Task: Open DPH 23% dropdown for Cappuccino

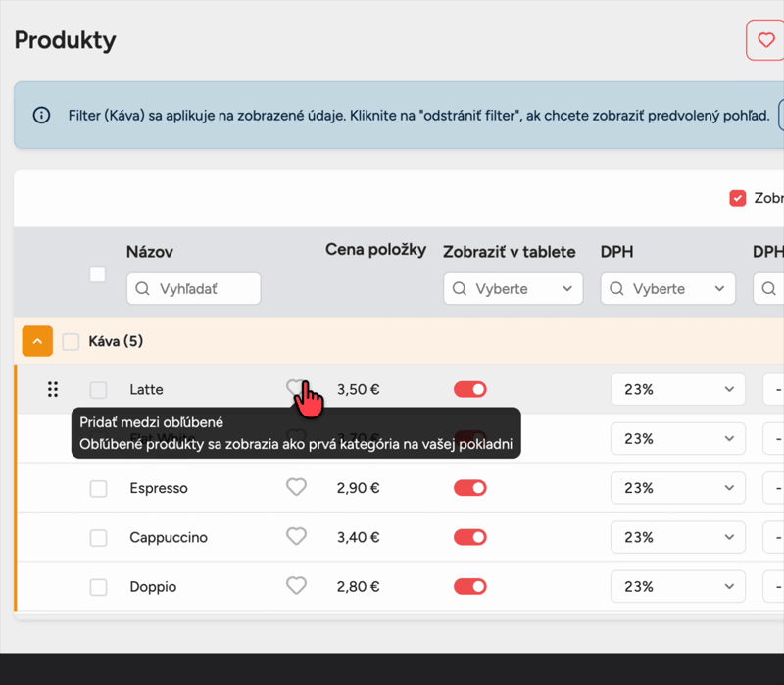Action: point(678,537)
